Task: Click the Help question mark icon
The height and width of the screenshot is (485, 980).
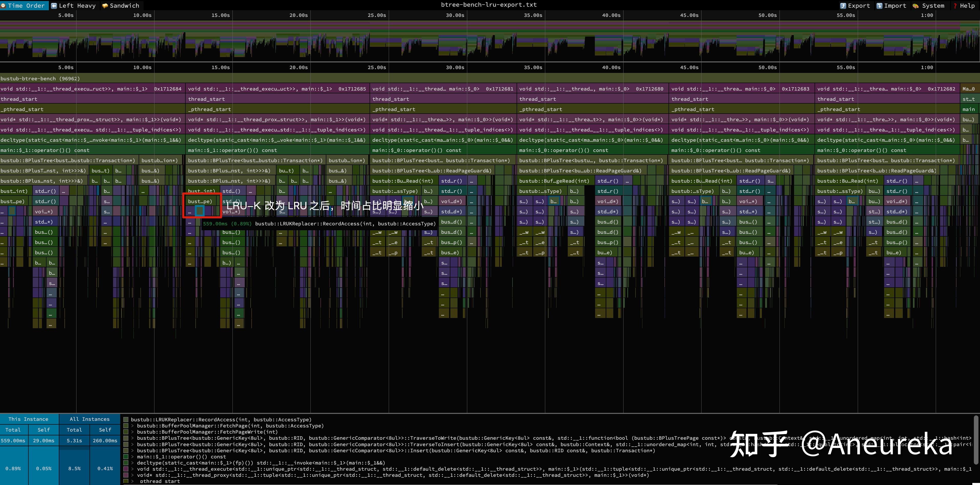Action: point(955,6)
